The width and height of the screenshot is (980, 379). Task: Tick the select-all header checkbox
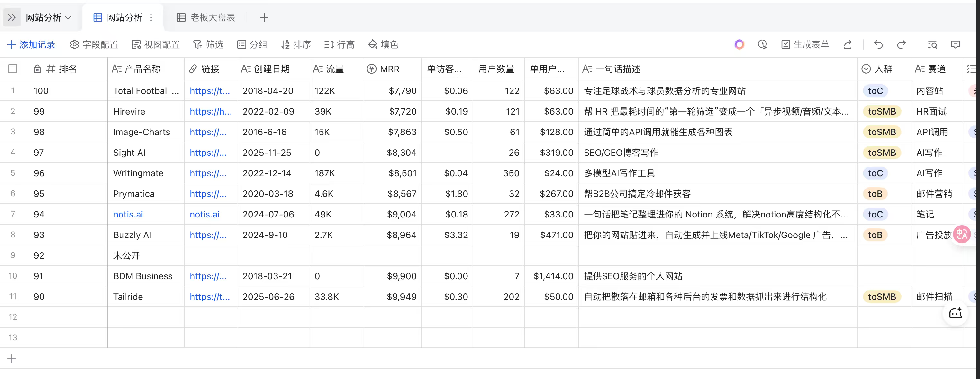tap(13, 69)
